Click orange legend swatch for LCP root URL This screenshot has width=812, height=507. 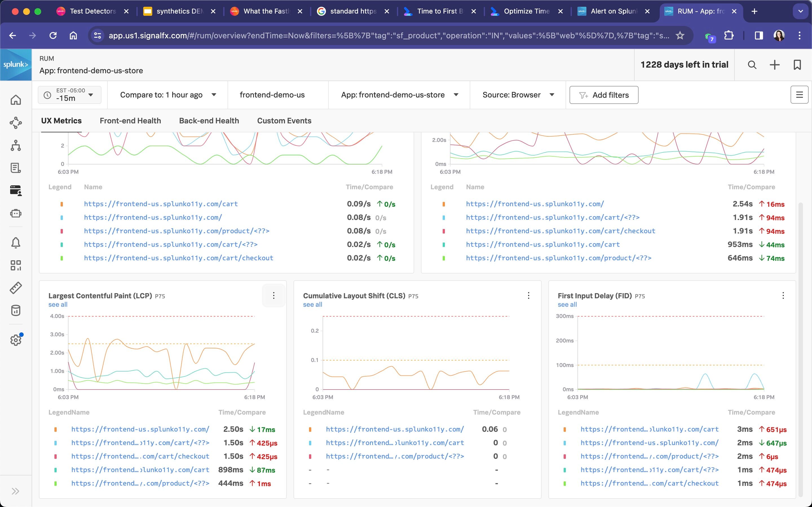click(55, 429)
